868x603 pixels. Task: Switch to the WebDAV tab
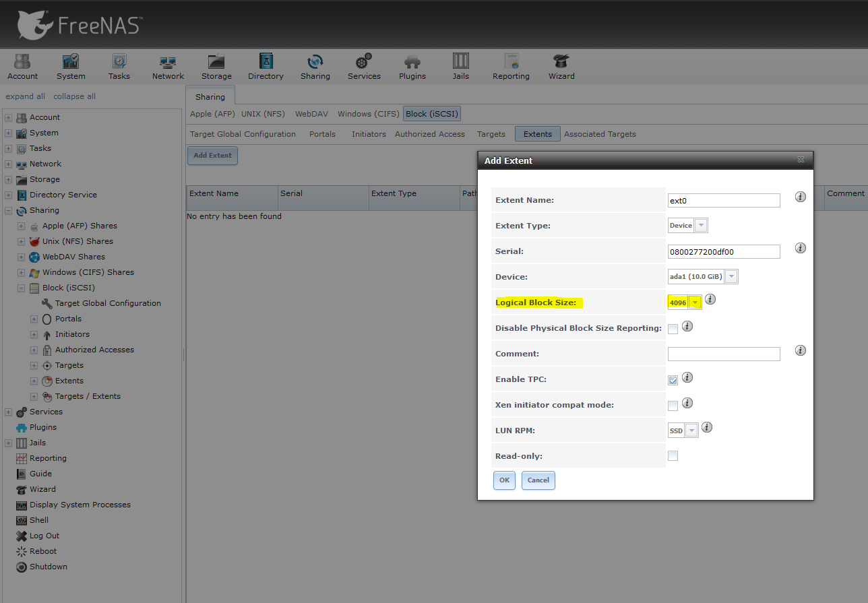pos(311,114)
